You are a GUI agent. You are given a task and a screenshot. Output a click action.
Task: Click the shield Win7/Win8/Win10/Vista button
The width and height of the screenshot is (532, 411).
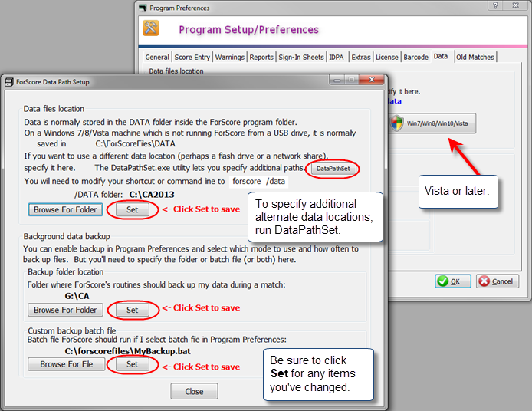point(432,123)
